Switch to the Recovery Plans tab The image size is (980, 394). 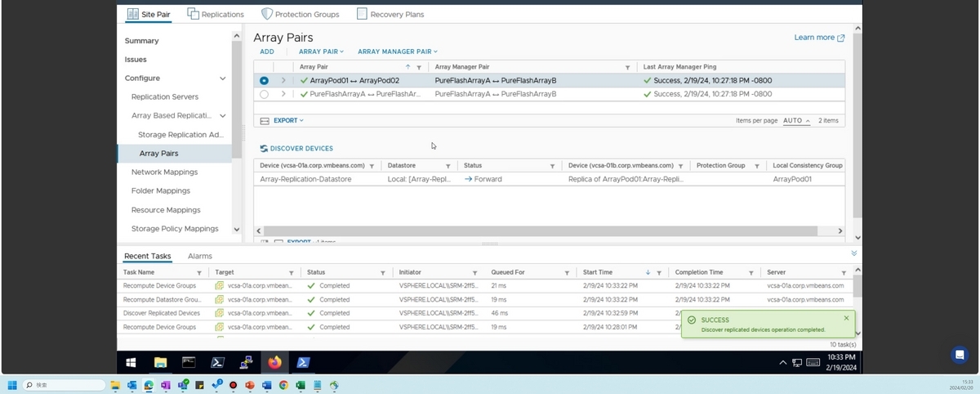click(x=390, y=14)
